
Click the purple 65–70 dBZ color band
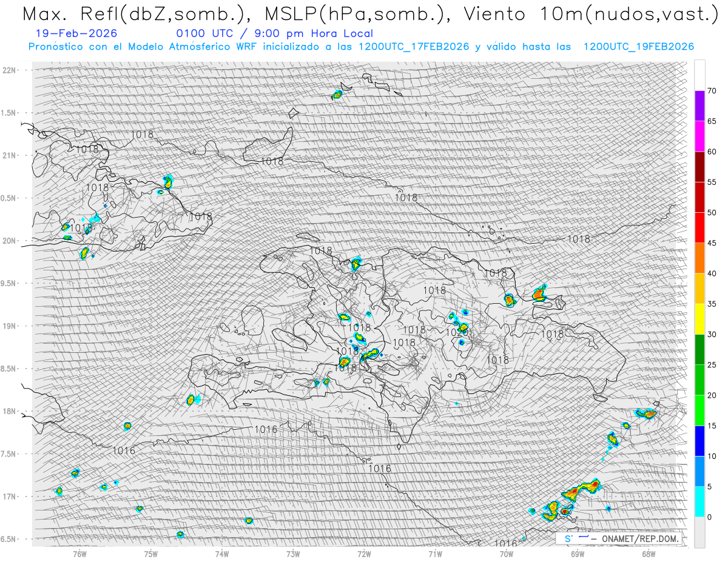(699, 106)
